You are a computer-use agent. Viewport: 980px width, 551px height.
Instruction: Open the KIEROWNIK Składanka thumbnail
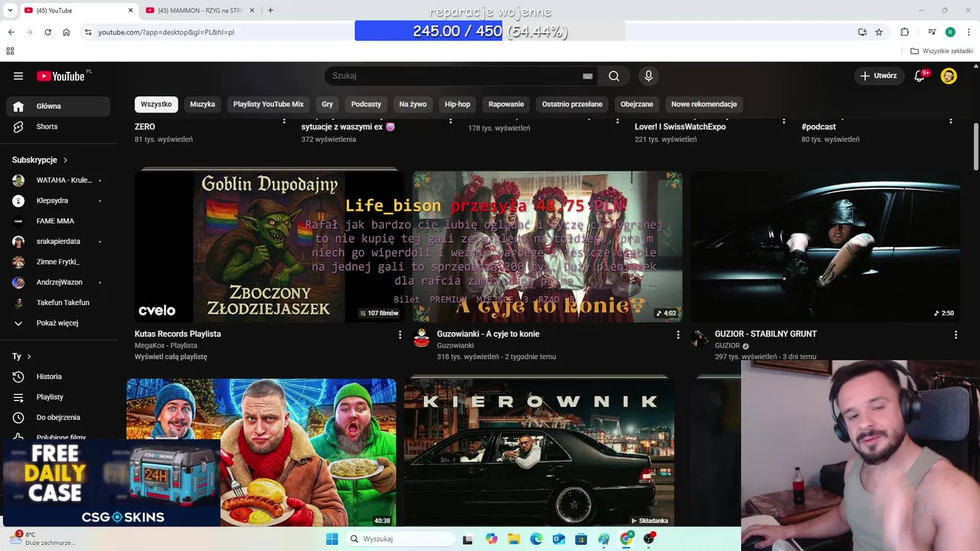click(x=539, y=452)
